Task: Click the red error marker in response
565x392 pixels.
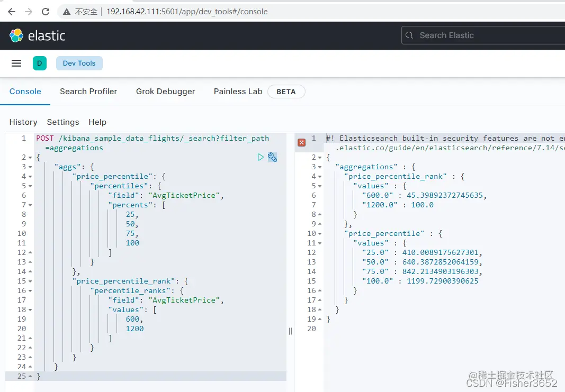Action: coord(302,142)
